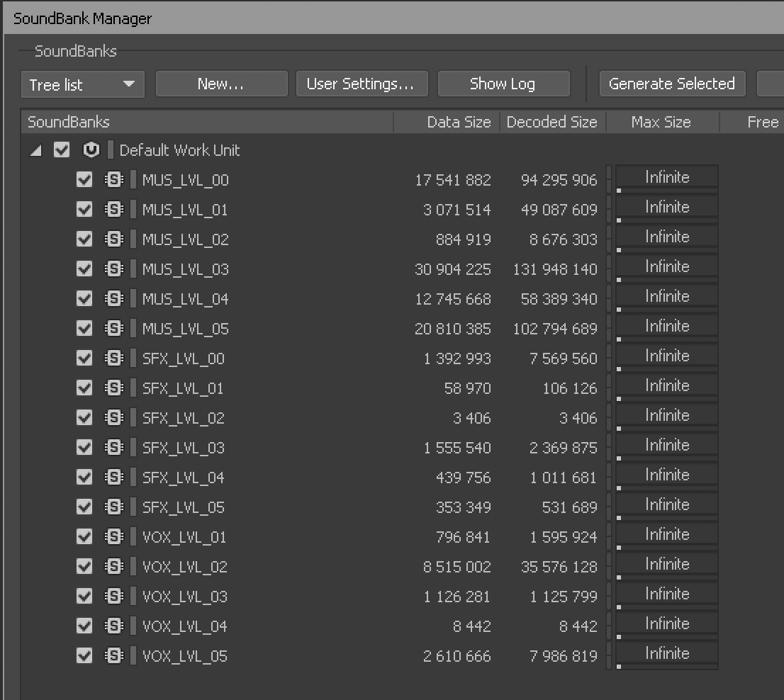Click the SFX_LVL_01 SoundBank icon
Viewport: 784px width, 700px height.
[114, 388]
